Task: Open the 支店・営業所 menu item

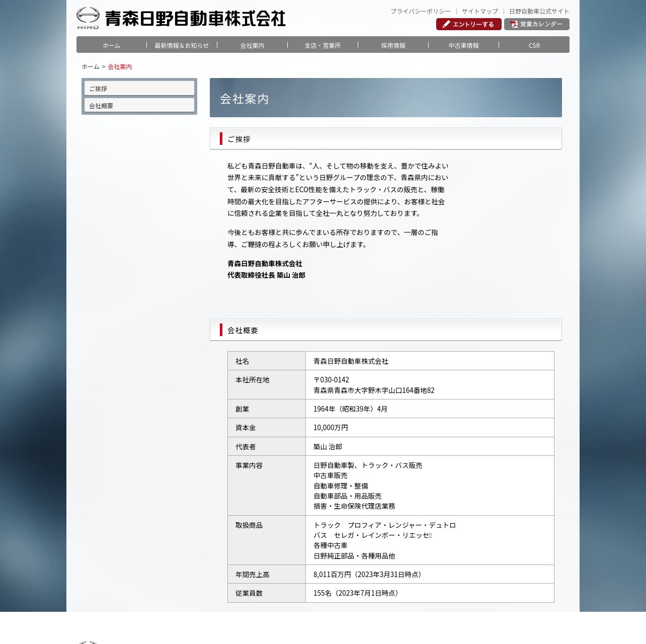Action: (x=322, y=45)
